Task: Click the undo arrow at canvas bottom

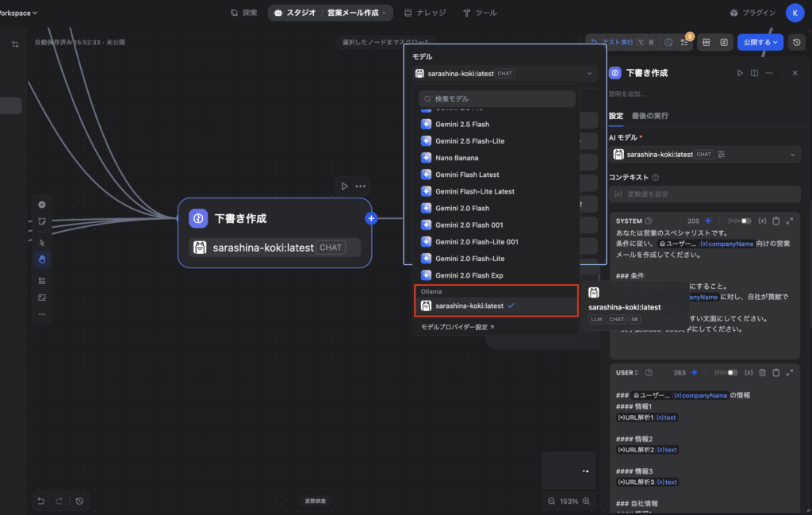Action: click(x=41, y=501)
